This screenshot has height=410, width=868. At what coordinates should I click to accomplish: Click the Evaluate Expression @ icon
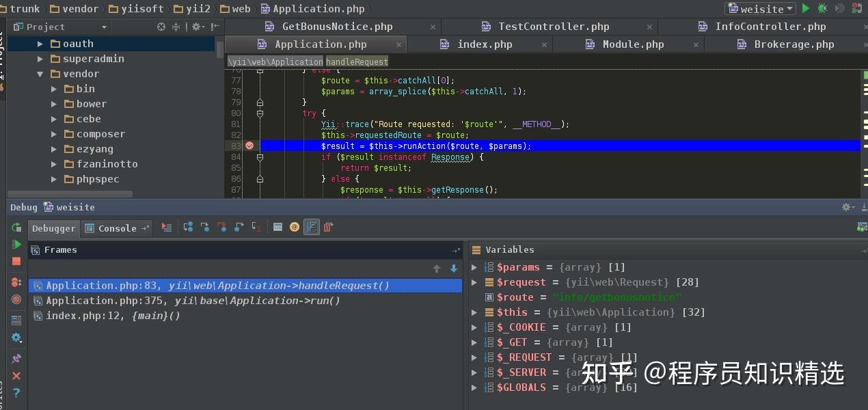(294, 228)
